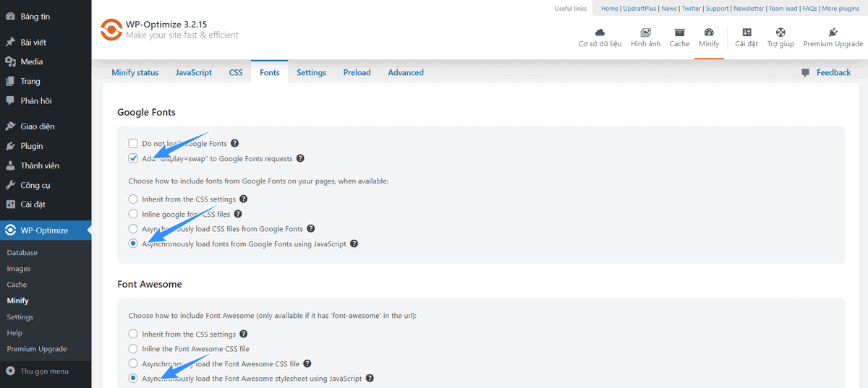
Task: Switch to the Advanced tab
Action: (x=406, y=72)
